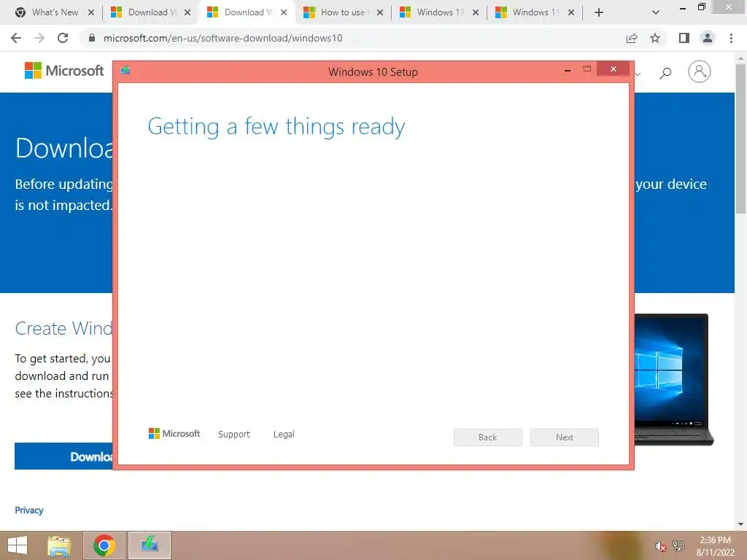The image size is (747, 560).
Task: Click the Chrome forward arrow
Action: 39,38
